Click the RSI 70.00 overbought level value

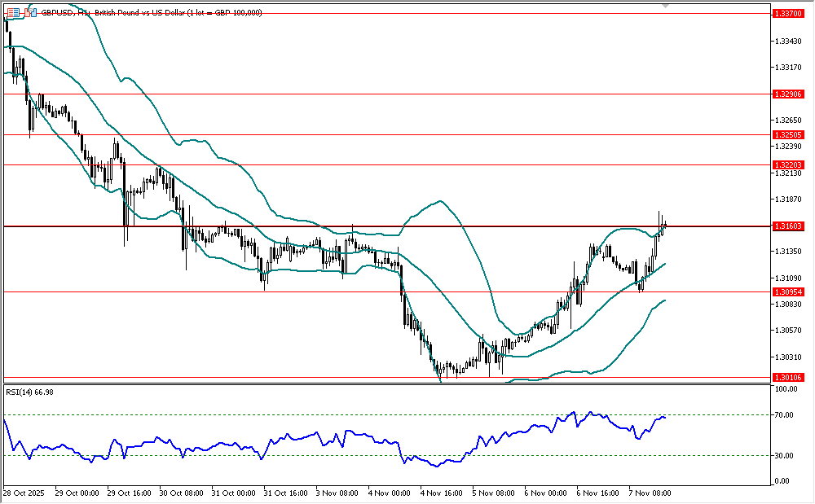click(785, 415)
